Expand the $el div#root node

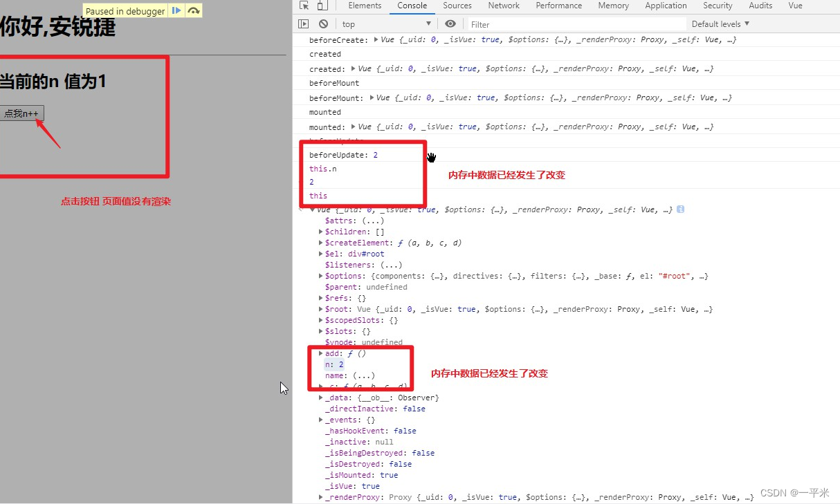click(320, 254)
